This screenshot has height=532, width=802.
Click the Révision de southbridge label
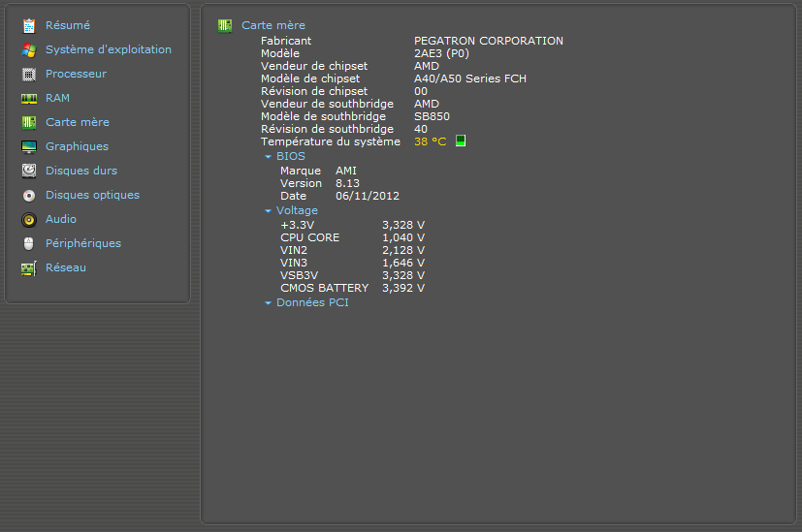[328, 129]
